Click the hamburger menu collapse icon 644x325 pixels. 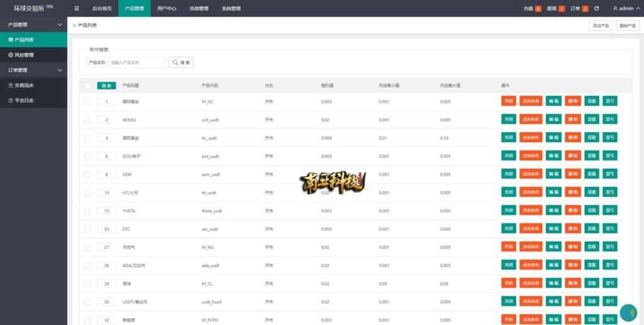77,9
